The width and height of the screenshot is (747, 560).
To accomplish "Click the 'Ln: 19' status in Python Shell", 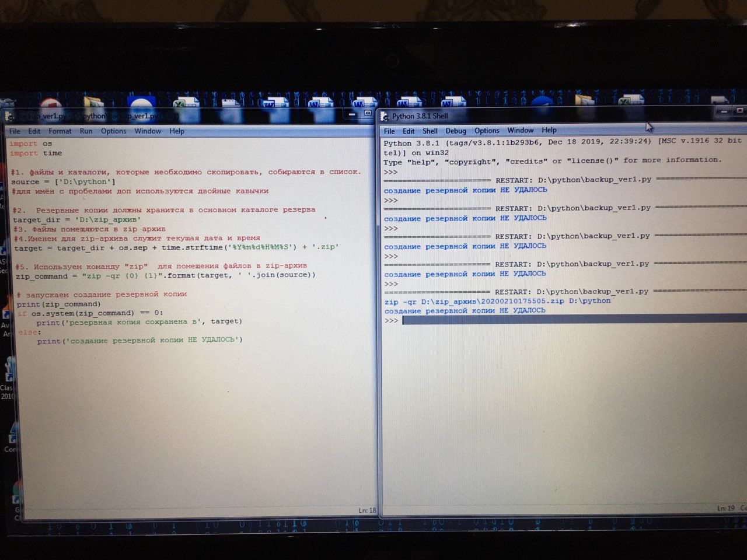I will [x=726, y=509].
